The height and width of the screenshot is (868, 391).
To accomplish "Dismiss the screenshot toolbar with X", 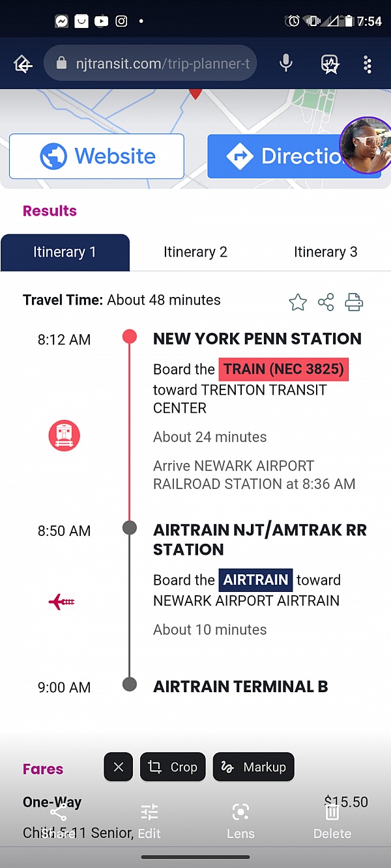I will coord(118,767).
